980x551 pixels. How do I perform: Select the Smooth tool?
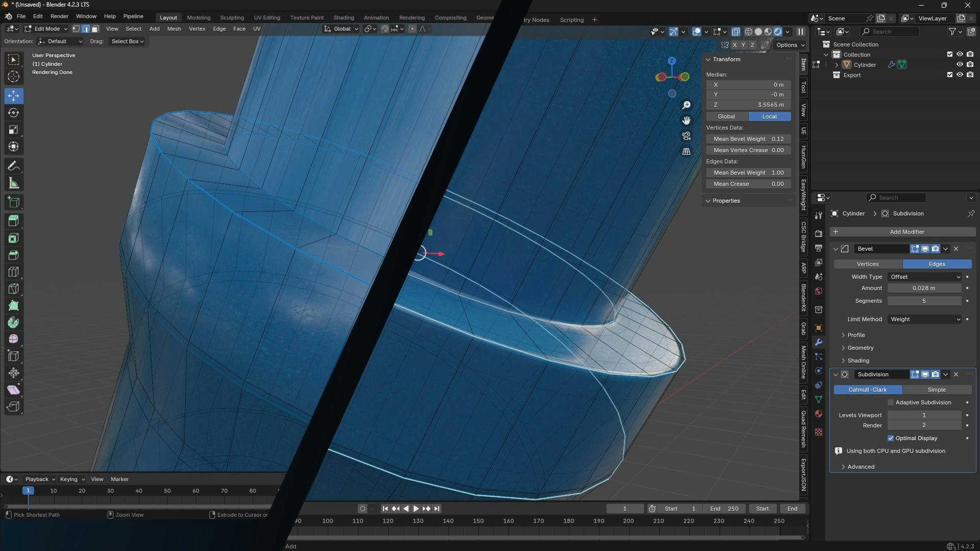pyautogui.click(x=14, y=339)
